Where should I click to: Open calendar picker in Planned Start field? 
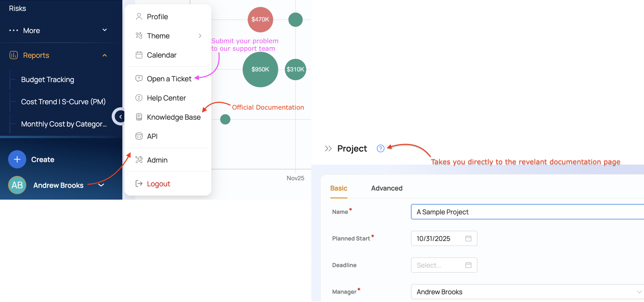click(x=468, y=239)
